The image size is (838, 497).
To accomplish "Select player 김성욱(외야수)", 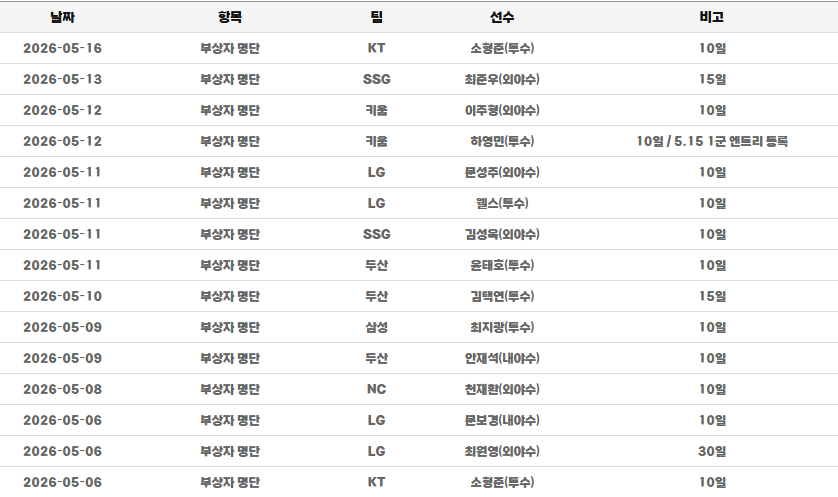I will pyautogui.click(x=502, y=234).
